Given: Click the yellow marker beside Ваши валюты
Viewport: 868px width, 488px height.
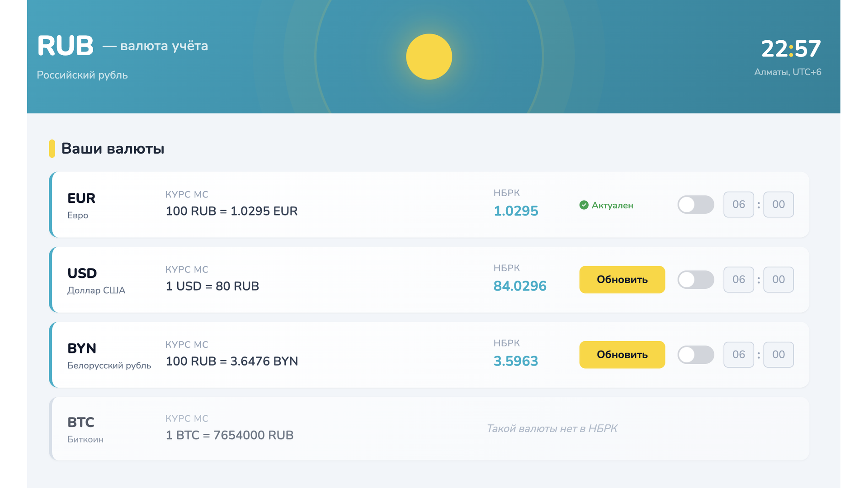Looking at the screenshot, I should (52, 149).
